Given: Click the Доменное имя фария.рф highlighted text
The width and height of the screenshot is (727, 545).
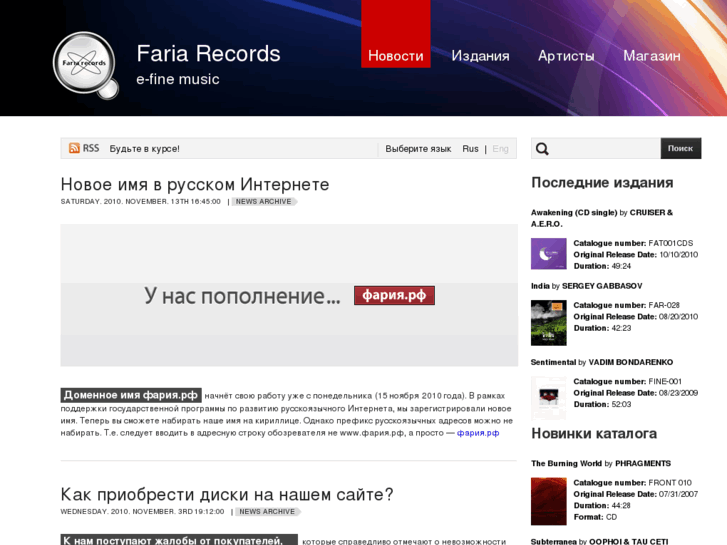Looking at the screenshot, I should pyautogui.click(x=131, y=395).
